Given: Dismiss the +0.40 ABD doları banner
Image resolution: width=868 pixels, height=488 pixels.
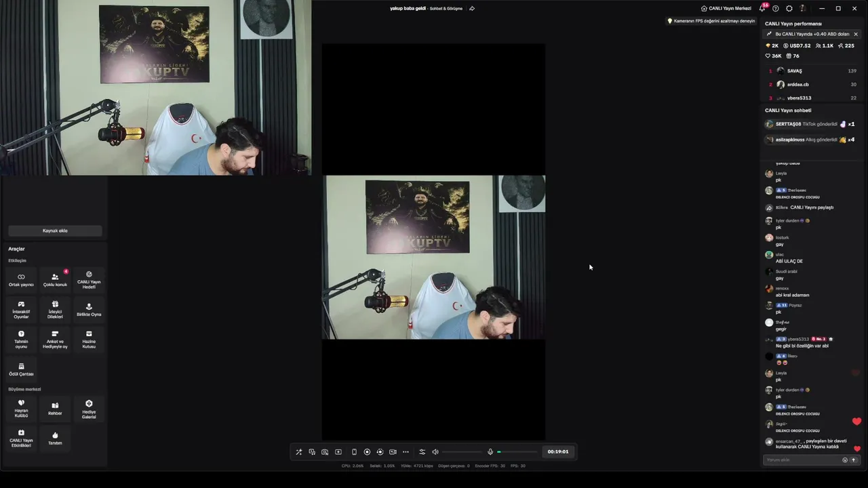Looking at the screenshot, I should (x=856, y=34).
